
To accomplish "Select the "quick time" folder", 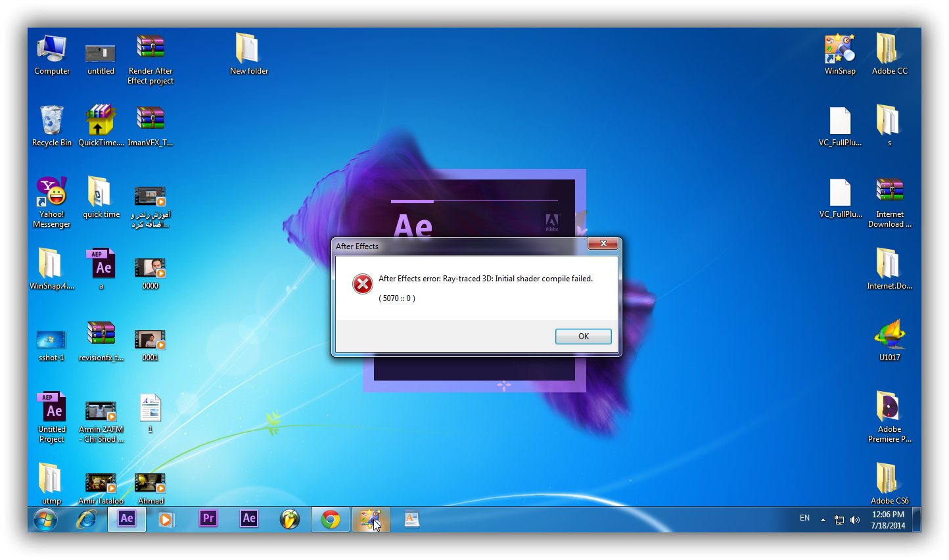I will (x=101, y=197).
